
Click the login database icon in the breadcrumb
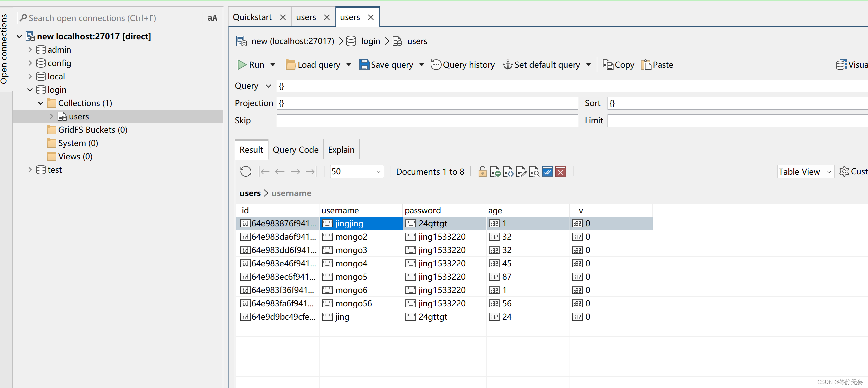[351, 41]
